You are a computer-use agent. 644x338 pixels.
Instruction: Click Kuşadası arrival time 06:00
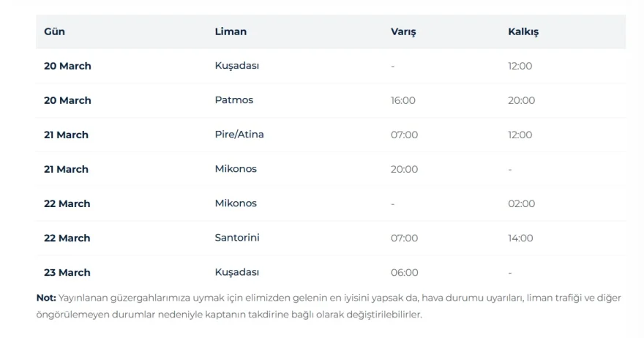pos(404,272)
